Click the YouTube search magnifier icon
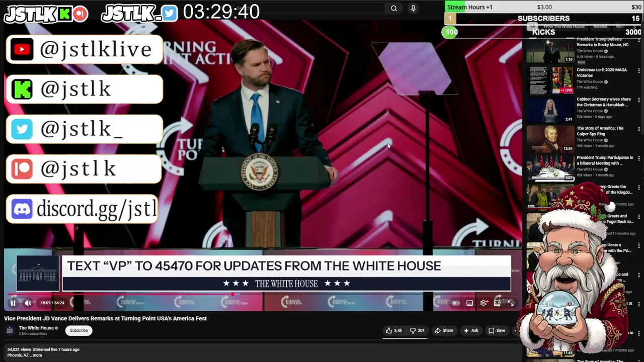The height and width of the screenshot is (362, 644). click(394, 8)
